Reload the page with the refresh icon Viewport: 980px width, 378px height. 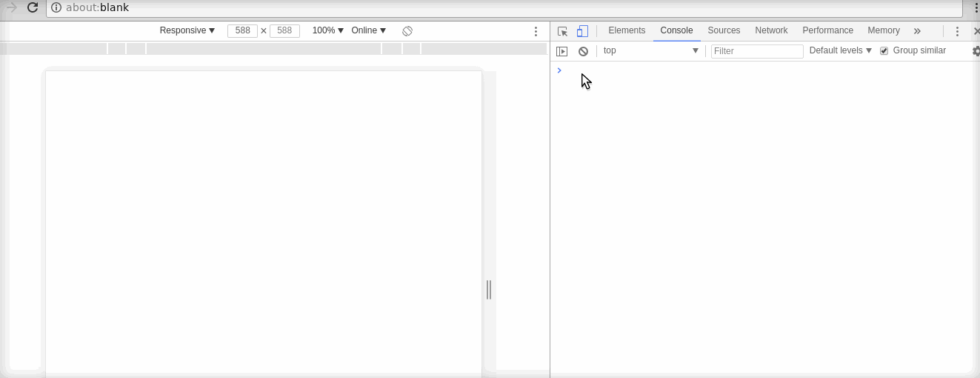pos(33,7)
